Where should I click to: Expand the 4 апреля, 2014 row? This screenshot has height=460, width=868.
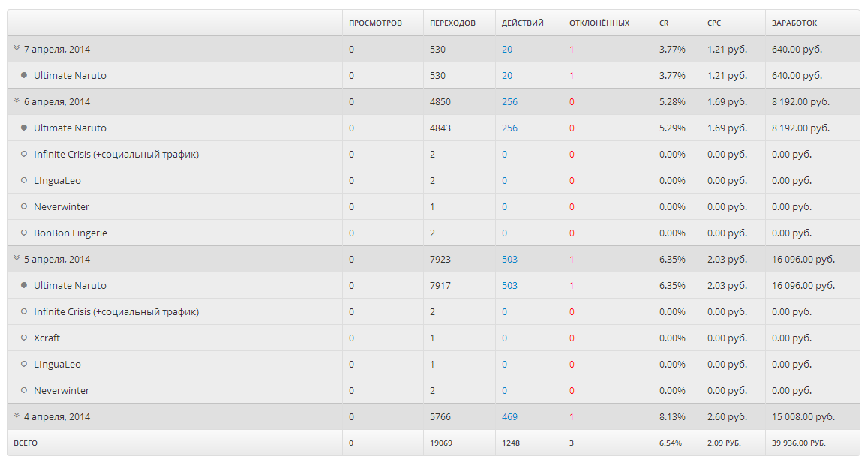coord(17,416)
